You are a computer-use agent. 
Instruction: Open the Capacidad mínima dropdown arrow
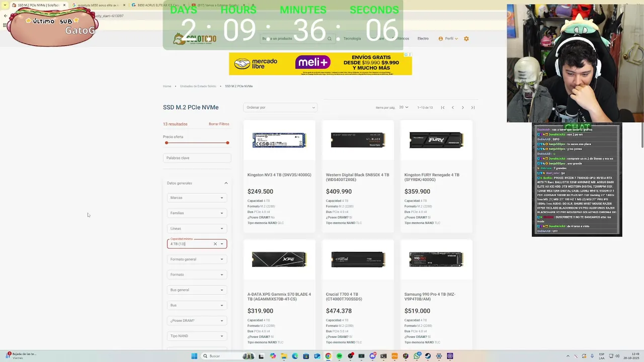coord(222,244)
